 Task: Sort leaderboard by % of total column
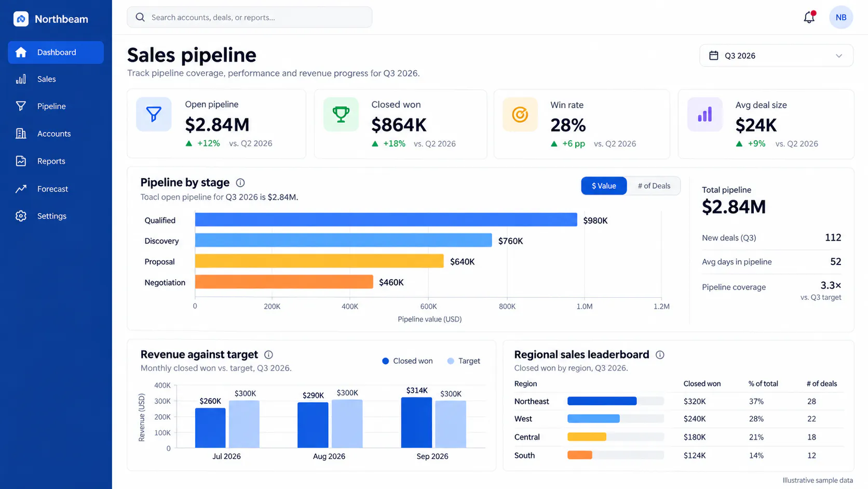pos(763,384)
